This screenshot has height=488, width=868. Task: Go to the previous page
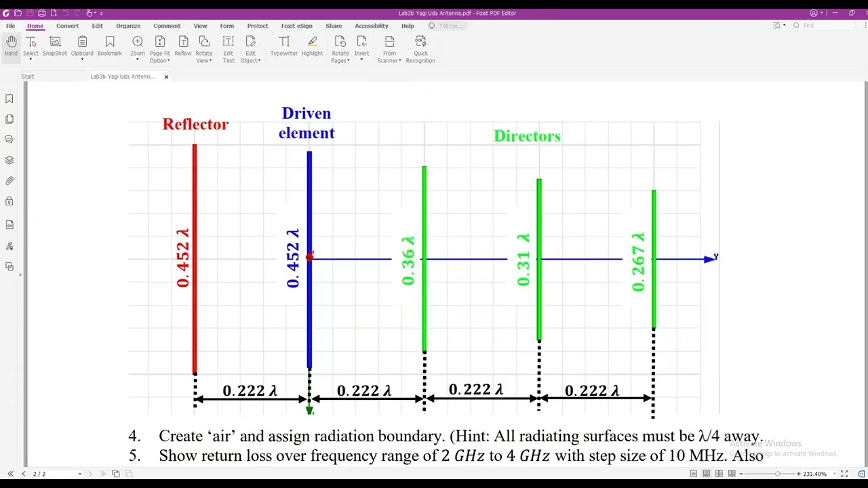click(24, 474)
